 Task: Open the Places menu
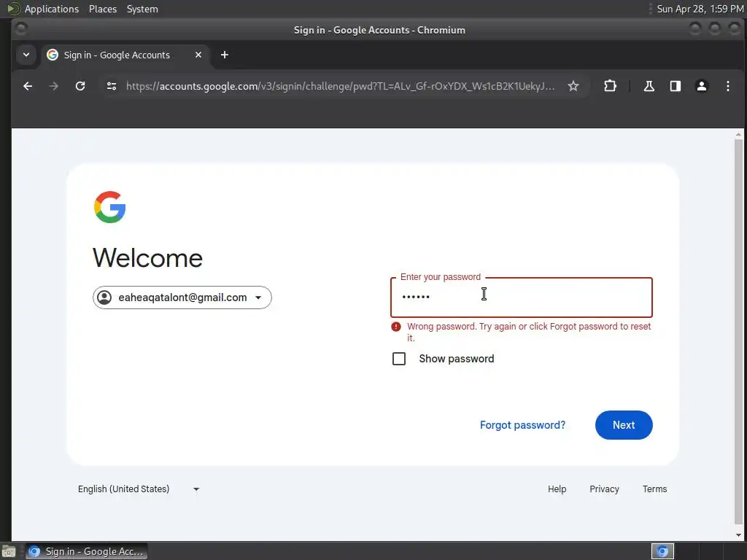pyautogui.click(x=102, y=9)
